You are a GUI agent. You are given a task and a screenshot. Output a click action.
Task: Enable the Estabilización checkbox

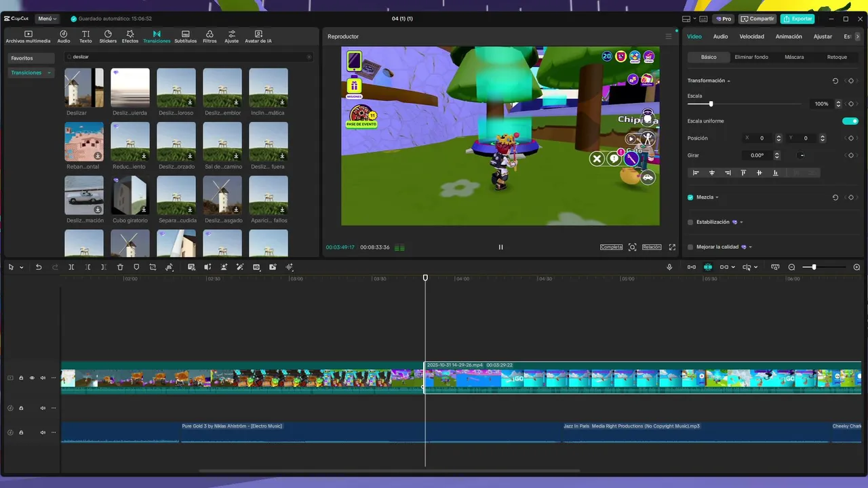click(690, 222)
